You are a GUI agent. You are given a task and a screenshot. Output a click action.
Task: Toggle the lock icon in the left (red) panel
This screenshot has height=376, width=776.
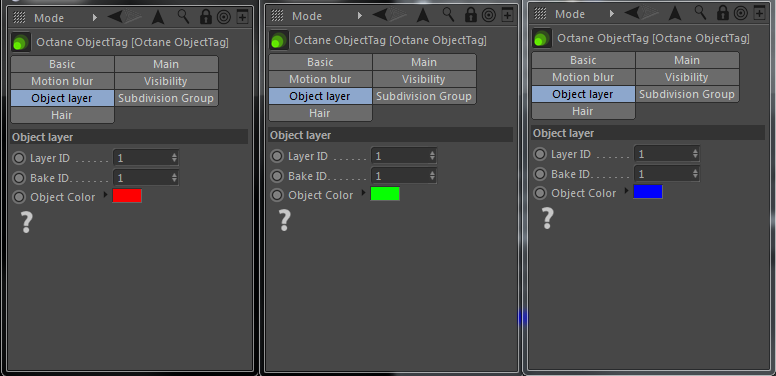205,17
